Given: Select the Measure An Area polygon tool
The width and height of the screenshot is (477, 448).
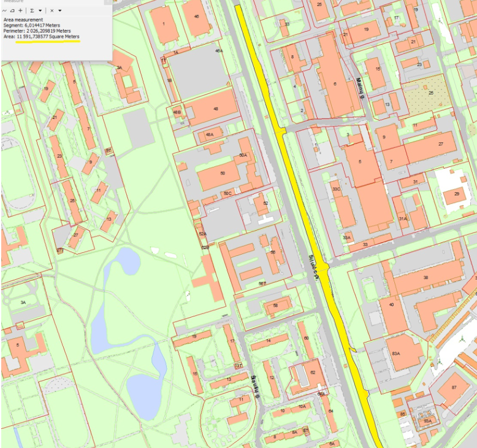Looking at the screenshot, I should (12, 10).
